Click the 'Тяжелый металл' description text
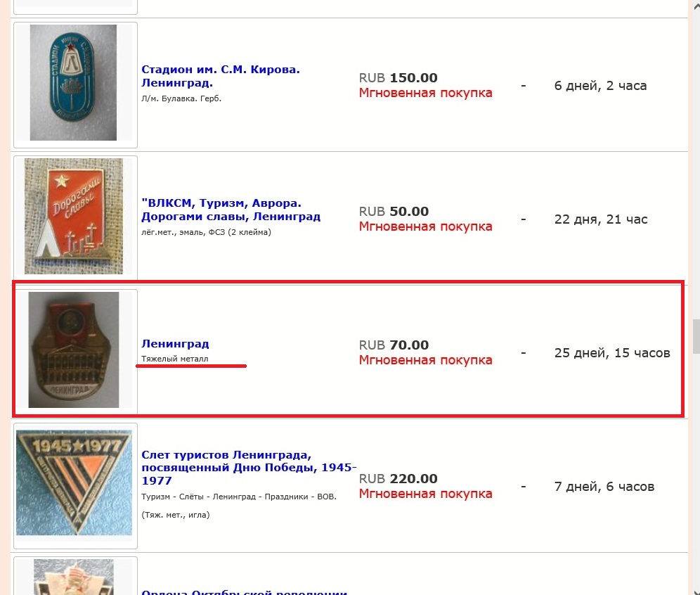 tap(175, 359)
